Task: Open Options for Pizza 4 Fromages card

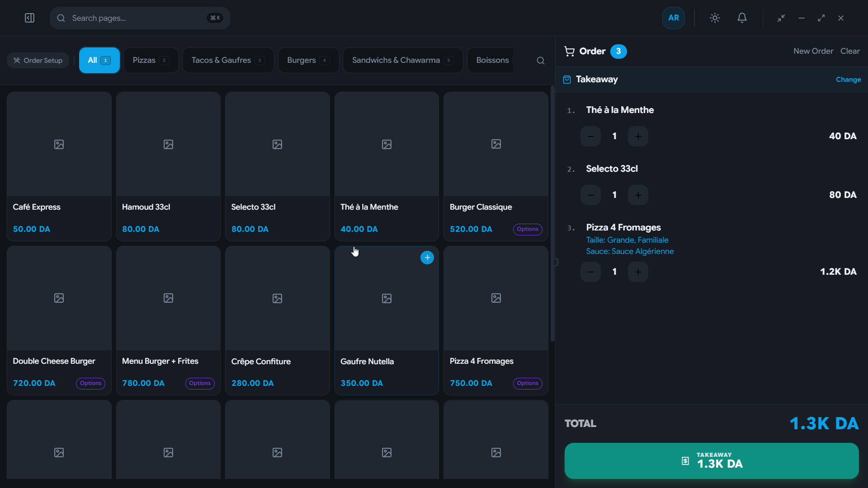Action: pos(528,383)
